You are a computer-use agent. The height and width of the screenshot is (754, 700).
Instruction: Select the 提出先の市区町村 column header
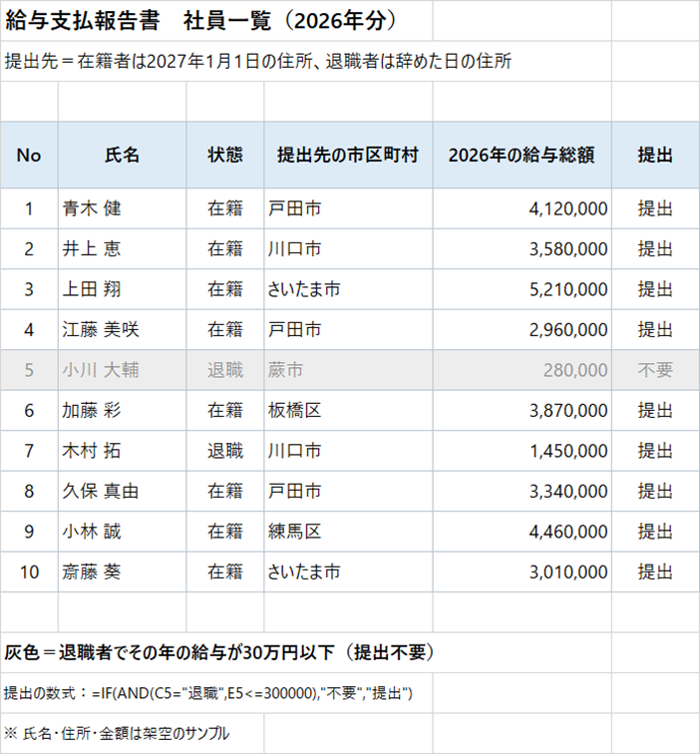[348, 155]
